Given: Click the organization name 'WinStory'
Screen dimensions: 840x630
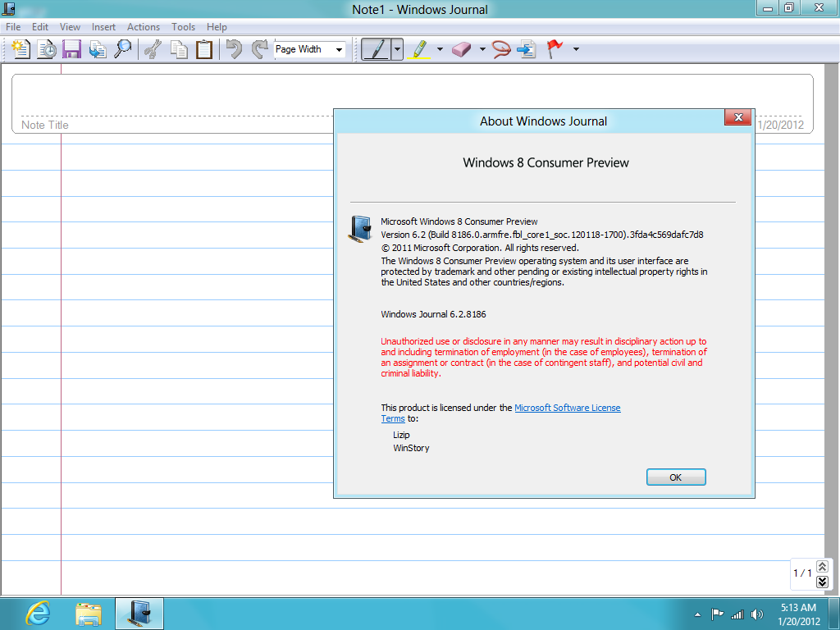Looking at the screenshot, I should point(412,448).
